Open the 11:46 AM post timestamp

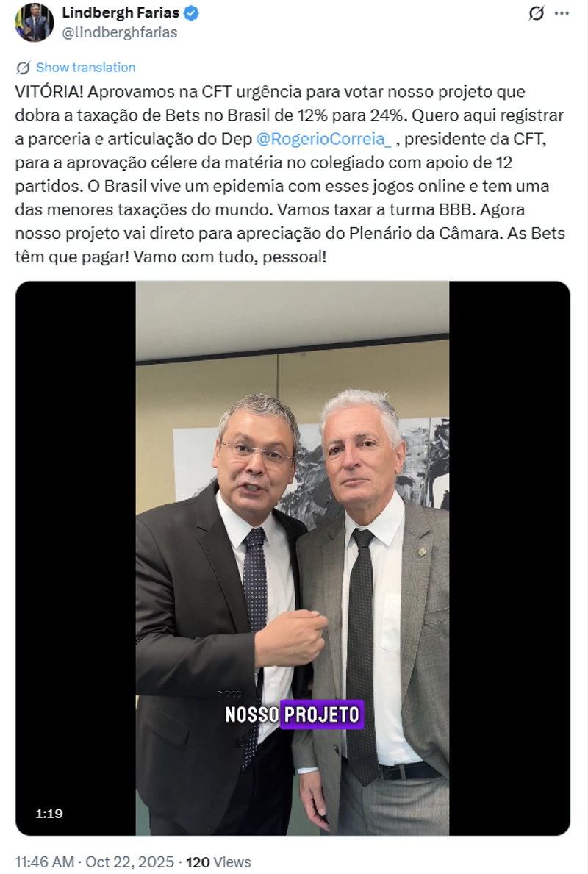tap(45, 862)
